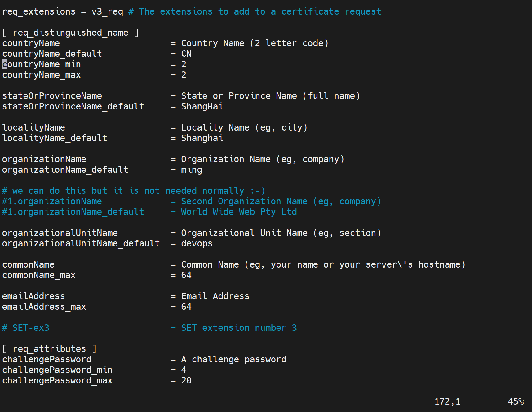Viewport: 532px width, 412px height.
Task: Click the cursor position indicator 172,1
Action: click(x=447, y=401)
